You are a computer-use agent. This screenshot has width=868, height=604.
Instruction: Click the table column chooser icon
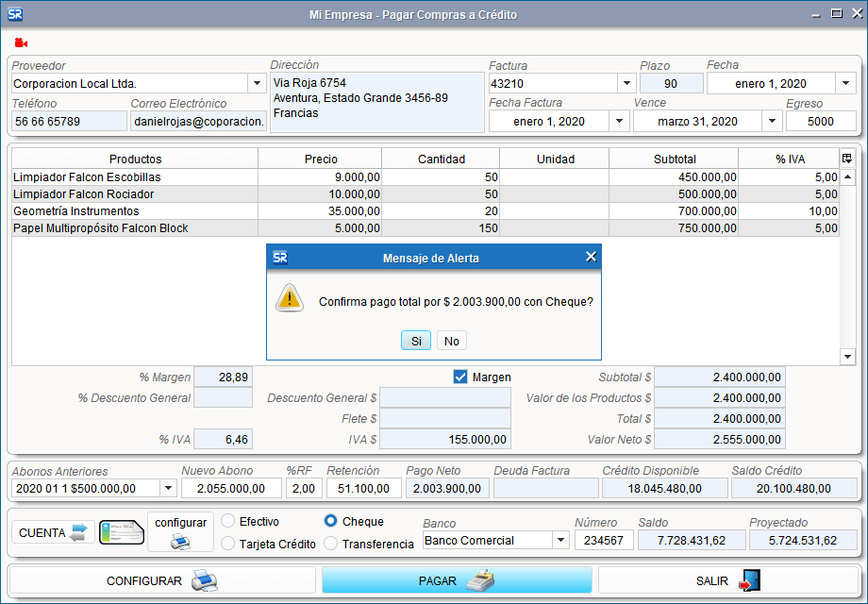tap(847, 159)
